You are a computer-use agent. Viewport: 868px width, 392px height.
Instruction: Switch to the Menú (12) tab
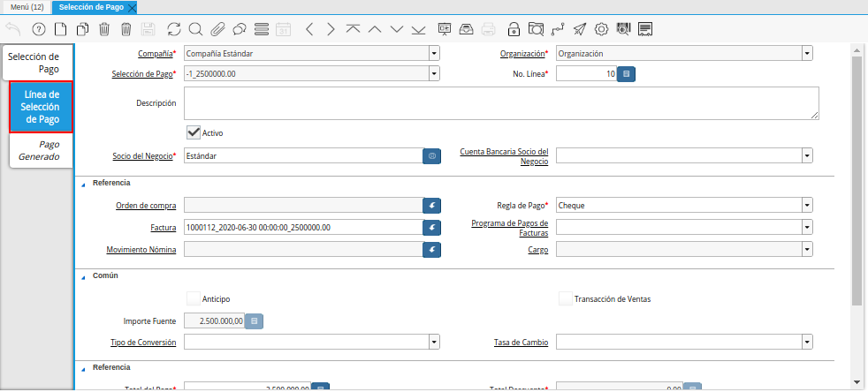point(27,7)
